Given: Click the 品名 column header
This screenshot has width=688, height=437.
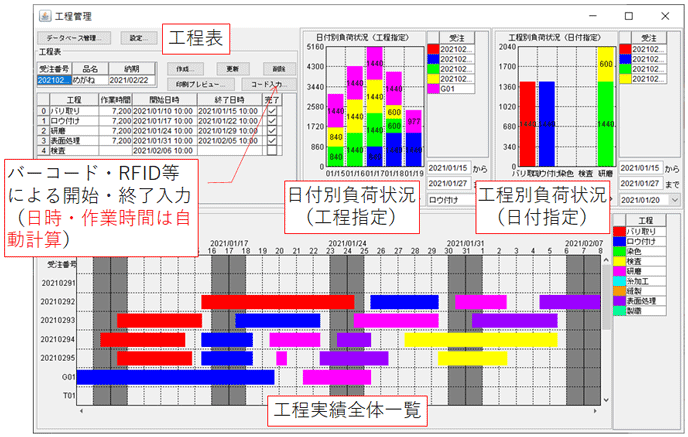Looking at the screenshot, I should click(90, 69).
